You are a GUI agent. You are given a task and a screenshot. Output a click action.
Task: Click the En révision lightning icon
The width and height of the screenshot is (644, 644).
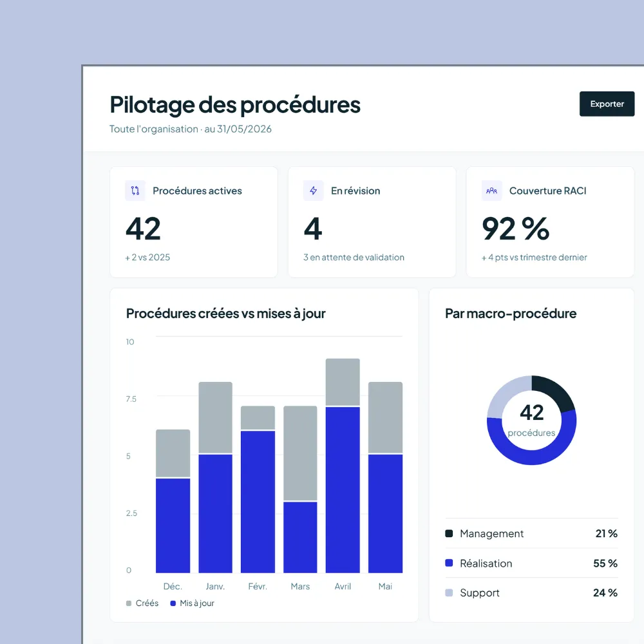[314, 191]
